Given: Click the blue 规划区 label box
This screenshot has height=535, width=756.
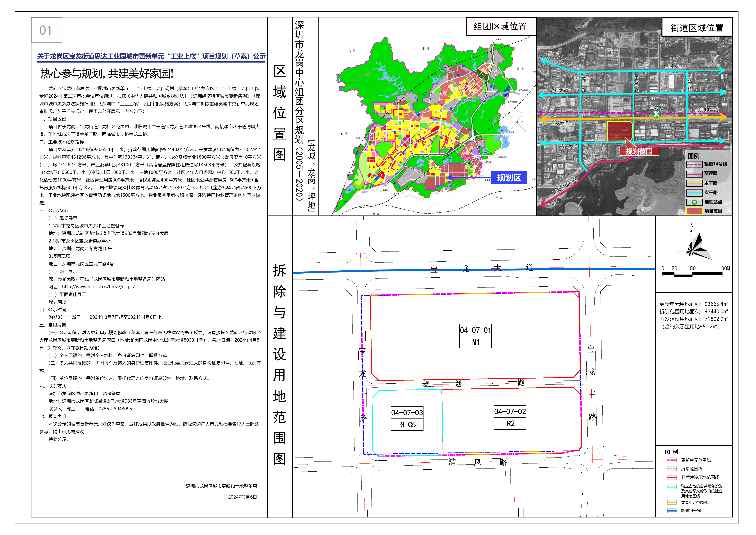Looking at the screenshot, I should click(509, 178).
